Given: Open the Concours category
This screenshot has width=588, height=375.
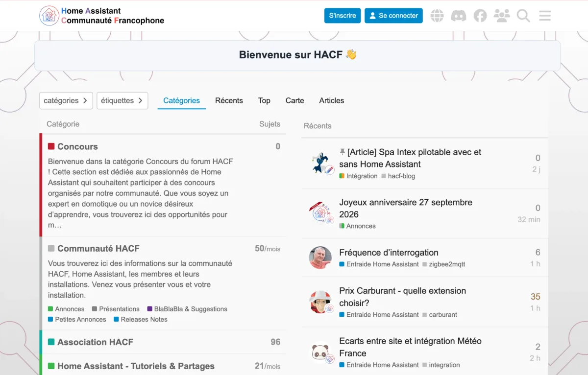Looking at the screenshot, I should pos(77,146).
